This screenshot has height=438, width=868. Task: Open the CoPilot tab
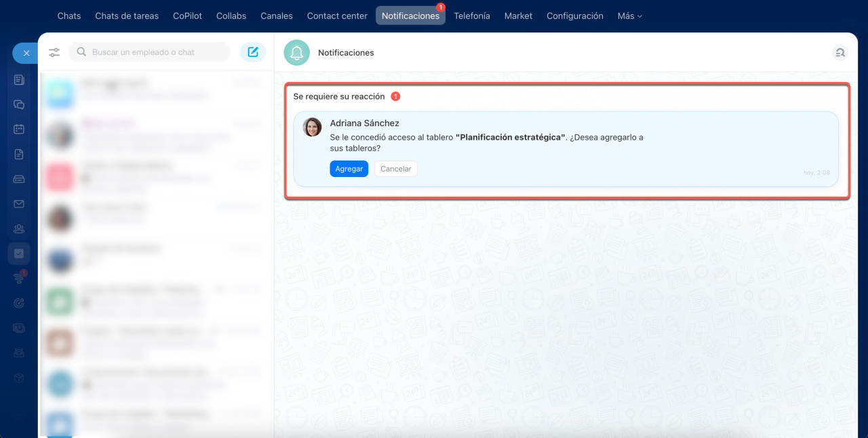187,16
